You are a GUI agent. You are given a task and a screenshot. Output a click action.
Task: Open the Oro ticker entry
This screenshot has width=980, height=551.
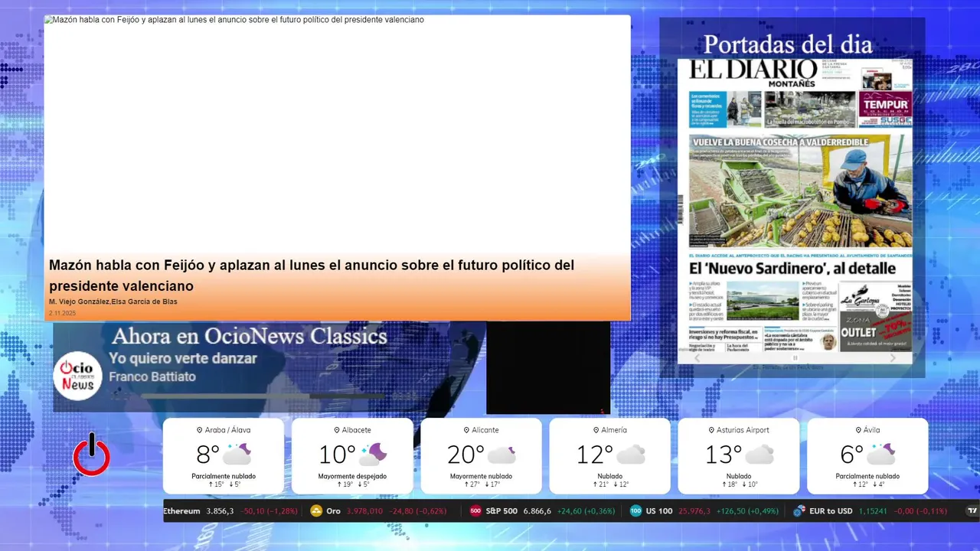(378, 511)
